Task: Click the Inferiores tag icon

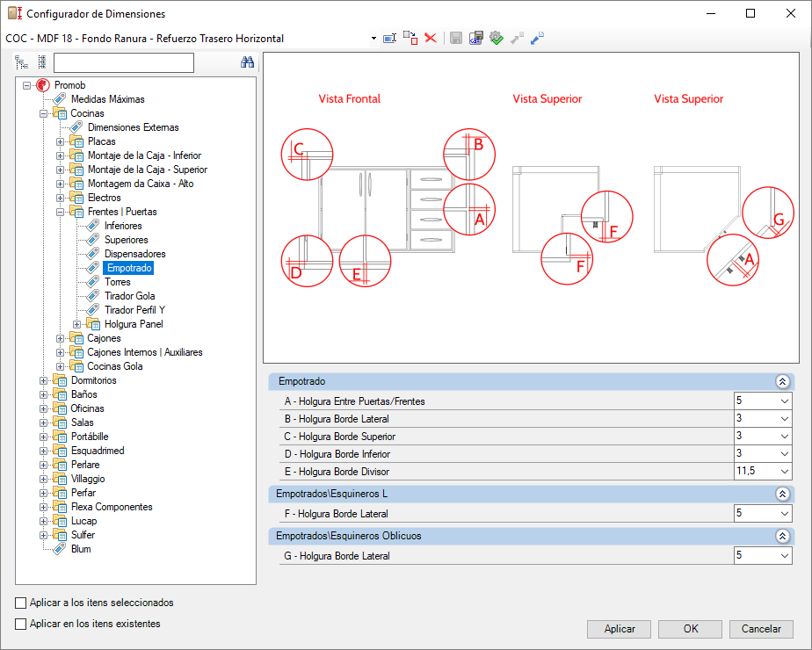Action: (93, 226)
